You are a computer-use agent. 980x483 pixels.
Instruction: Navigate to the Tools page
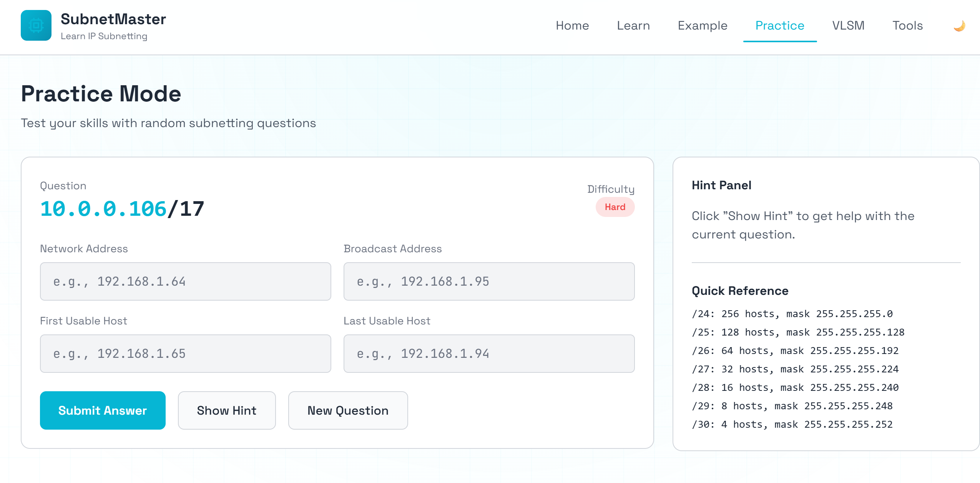[x=907, y=25]
